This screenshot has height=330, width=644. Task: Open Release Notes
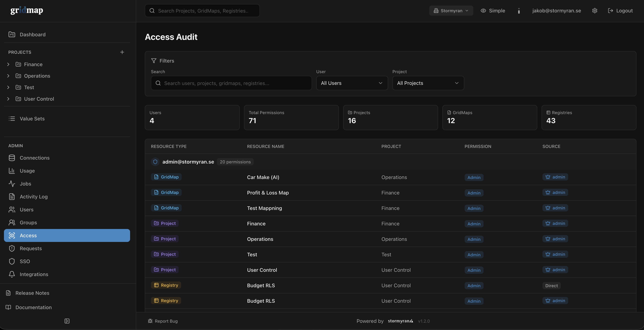point(32,293)
